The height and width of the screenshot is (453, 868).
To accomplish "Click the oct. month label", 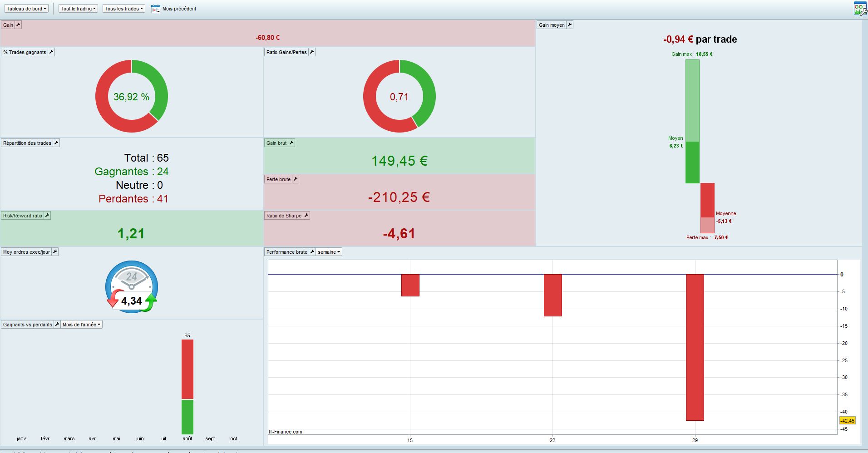I will [x=234, y=439].
